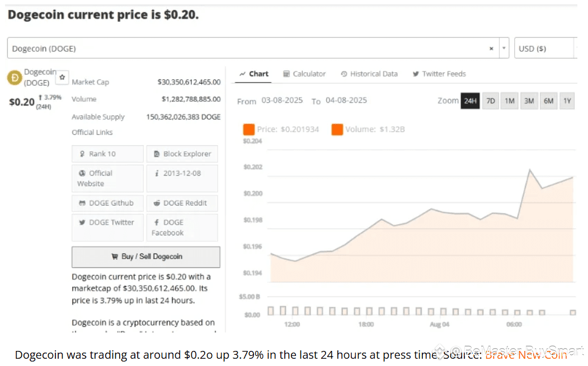Toggle the favorite star next to Dogecoin
This screenshot has height=366, width=588.
coord(62,77)
